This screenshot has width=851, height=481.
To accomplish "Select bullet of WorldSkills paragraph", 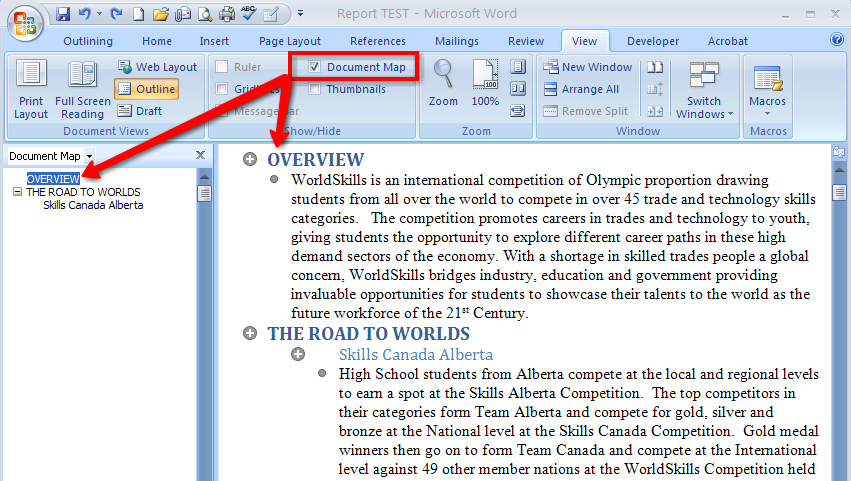I will coord(274,179).
